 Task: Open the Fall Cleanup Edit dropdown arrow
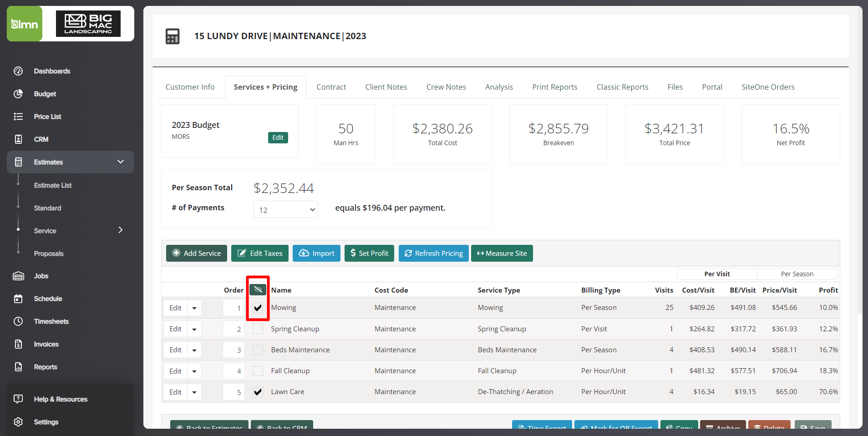click(x=194, y=371)
